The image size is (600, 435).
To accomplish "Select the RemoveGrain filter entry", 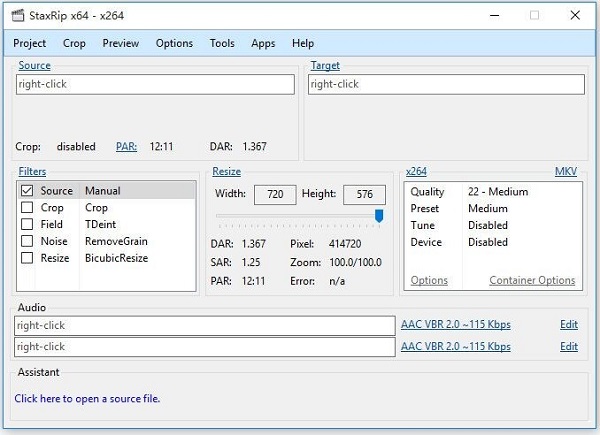I will click(x=116, y=241).
